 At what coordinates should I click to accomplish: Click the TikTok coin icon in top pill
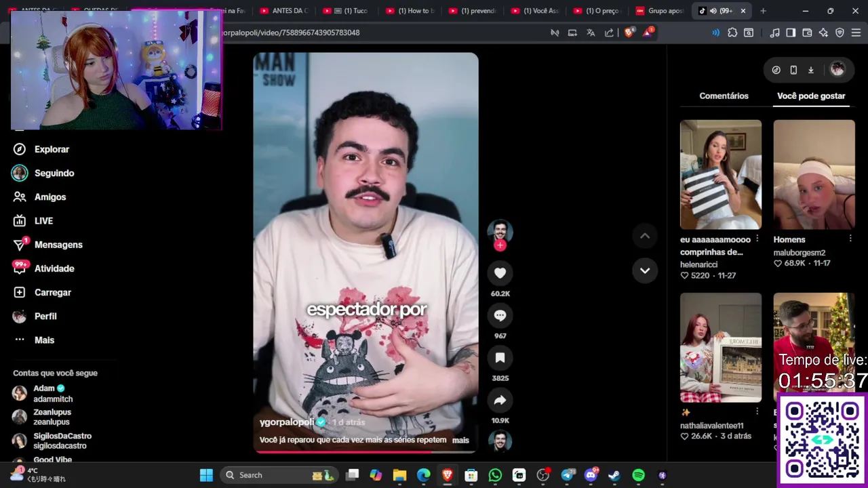pyautogui.click(x=776, y=70)
